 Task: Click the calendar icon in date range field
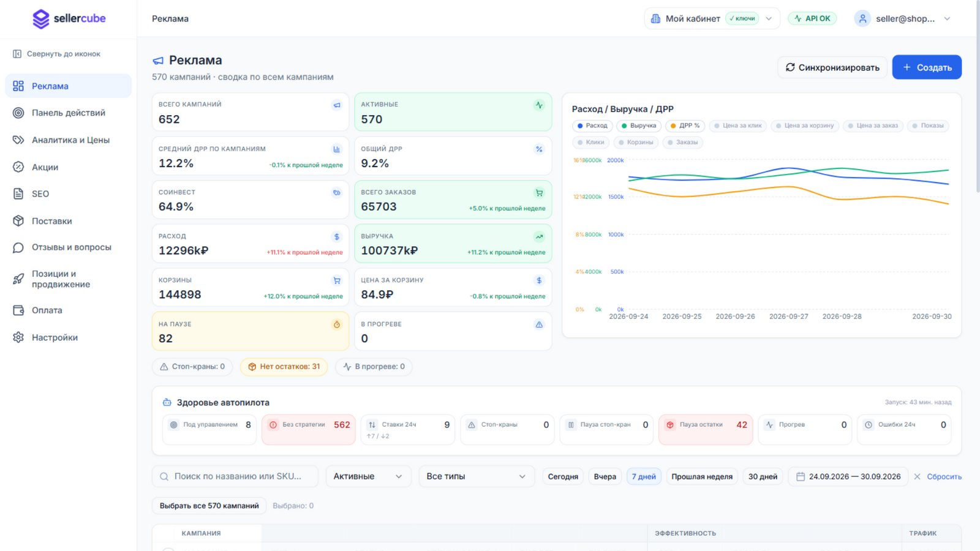click(800, 476)
